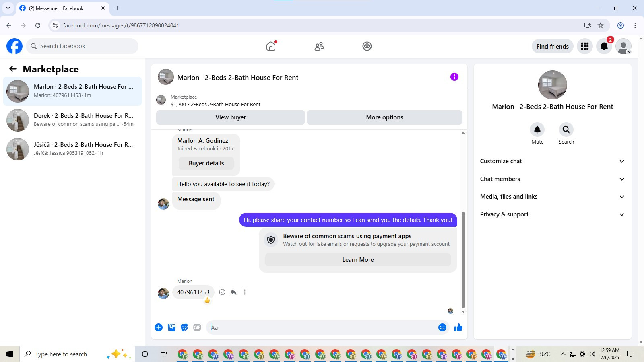Click Marlon's avatar next to 4079611453
Viewport: 644px width, 362px height.
point(163,294)
